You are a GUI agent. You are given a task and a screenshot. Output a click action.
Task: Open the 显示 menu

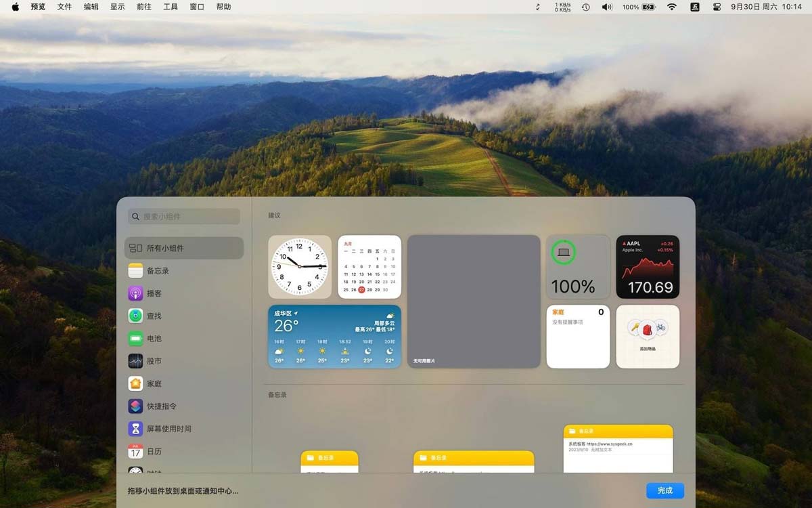[118, 7]
